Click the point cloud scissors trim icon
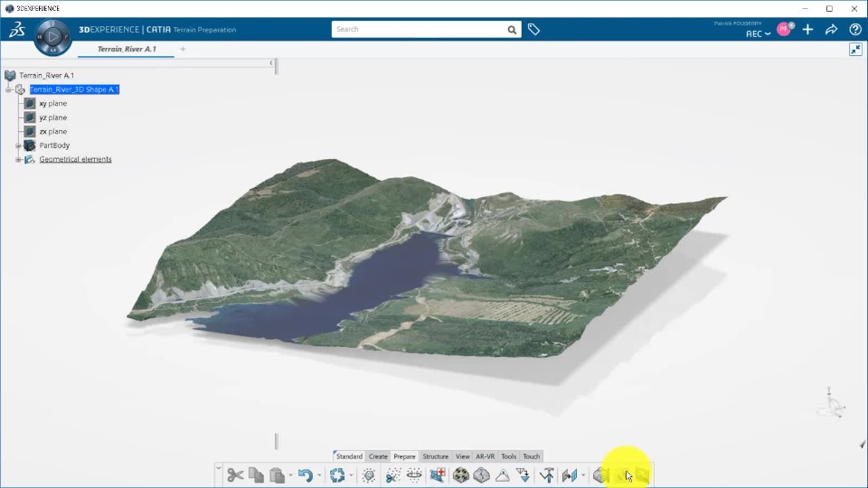Image resolution: width=868 pixels, height=488 pixels. point(392,474)
